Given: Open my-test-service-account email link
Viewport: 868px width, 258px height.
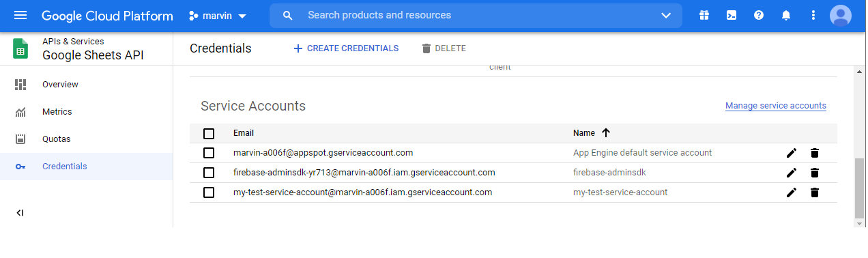Looking at the screenshot, I should 363,192.
